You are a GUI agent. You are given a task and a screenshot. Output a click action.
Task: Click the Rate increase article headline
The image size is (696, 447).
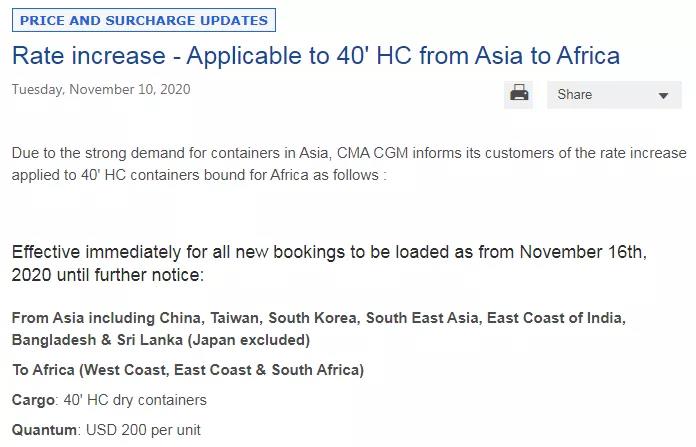pyautogui.click(x=315, y=54)
